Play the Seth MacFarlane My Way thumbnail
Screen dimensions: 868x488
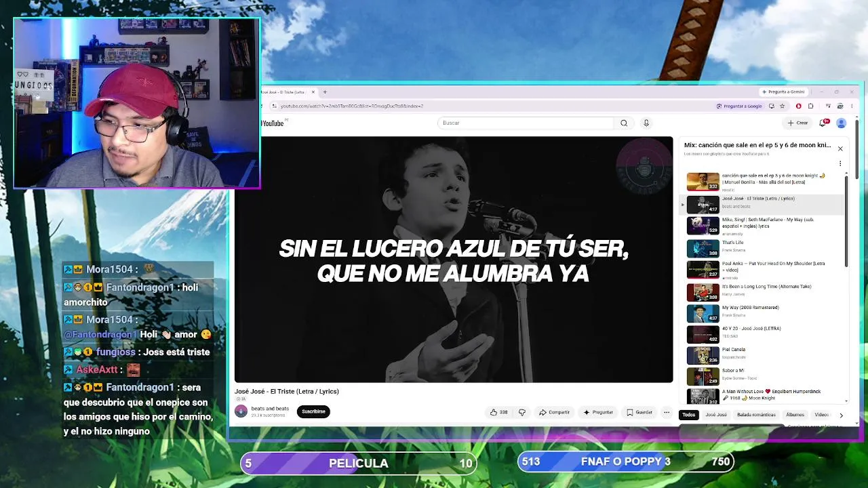[703, 225]
